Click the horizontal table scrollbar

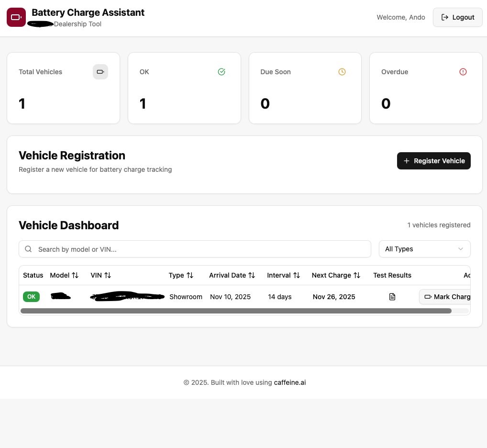click(x=236, y=311)
